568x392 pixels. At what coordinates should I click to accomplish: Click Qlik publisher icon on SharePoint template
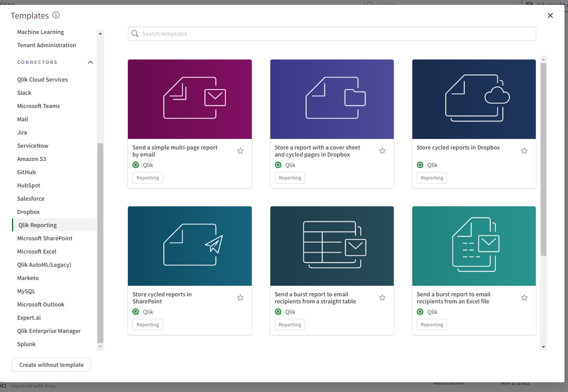[x=136, y=312]
